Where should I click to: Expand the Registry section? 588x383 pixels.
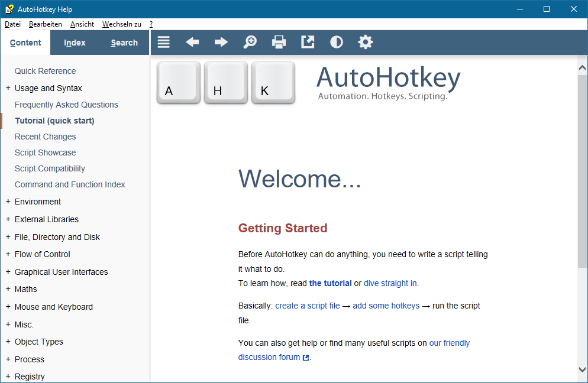tap(8, 376)
